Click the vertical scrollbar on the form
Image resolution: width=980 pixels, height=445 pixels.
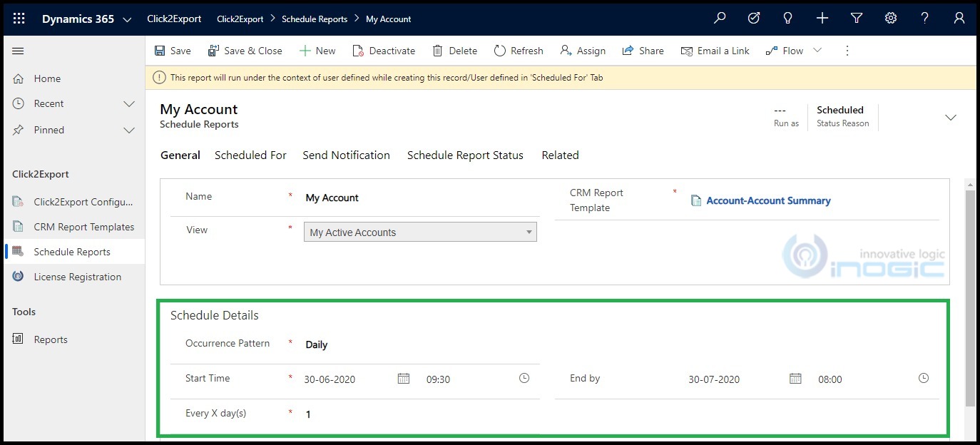pos(970,297)
